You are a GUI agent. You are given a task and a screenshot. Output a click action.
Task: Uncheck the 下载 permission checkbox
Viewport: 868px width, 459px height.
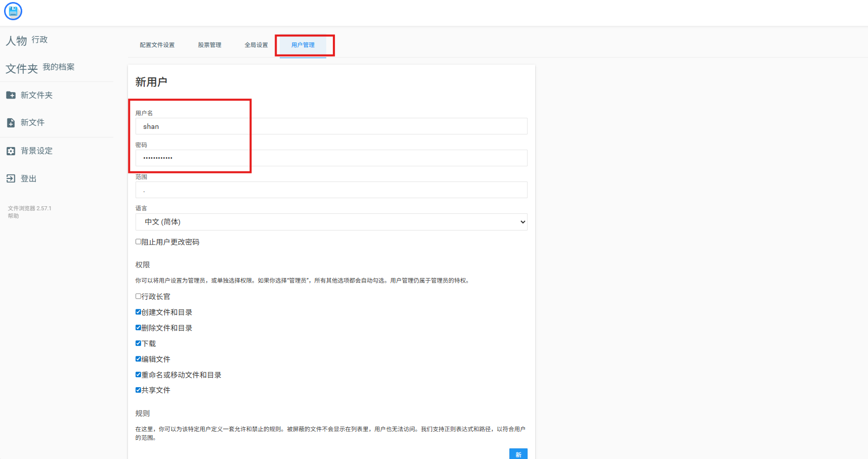pyautogui.click(x=138, y=343)
